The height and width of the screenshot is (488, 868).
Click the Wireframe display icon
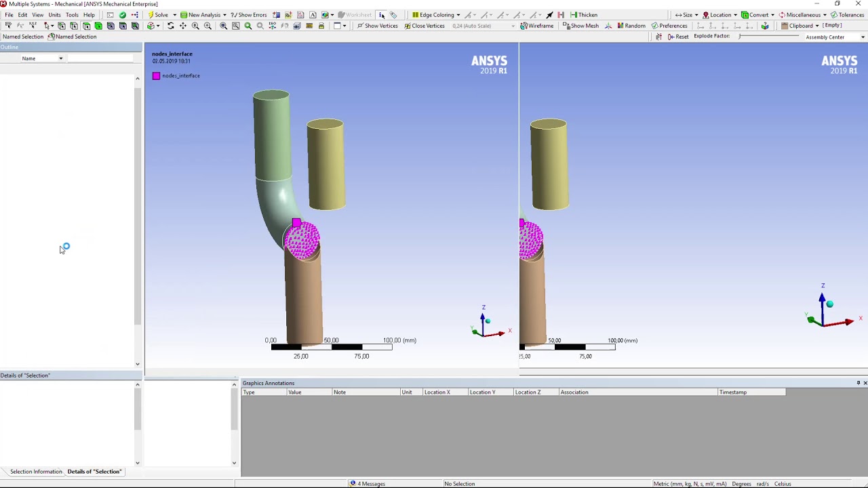coord(524,26)
